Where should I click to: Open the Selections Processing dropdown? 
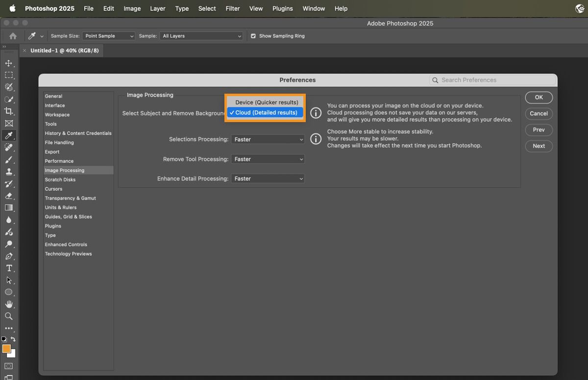click(268, 139)
